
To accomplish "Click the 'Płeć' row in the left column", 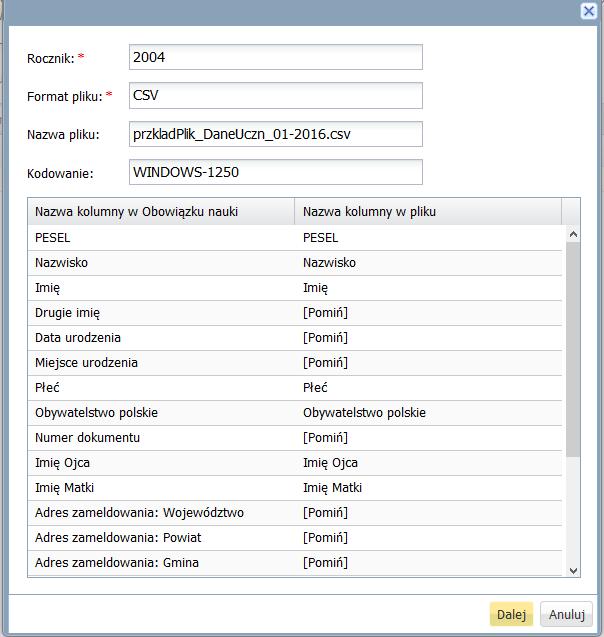I will (161, 388).
